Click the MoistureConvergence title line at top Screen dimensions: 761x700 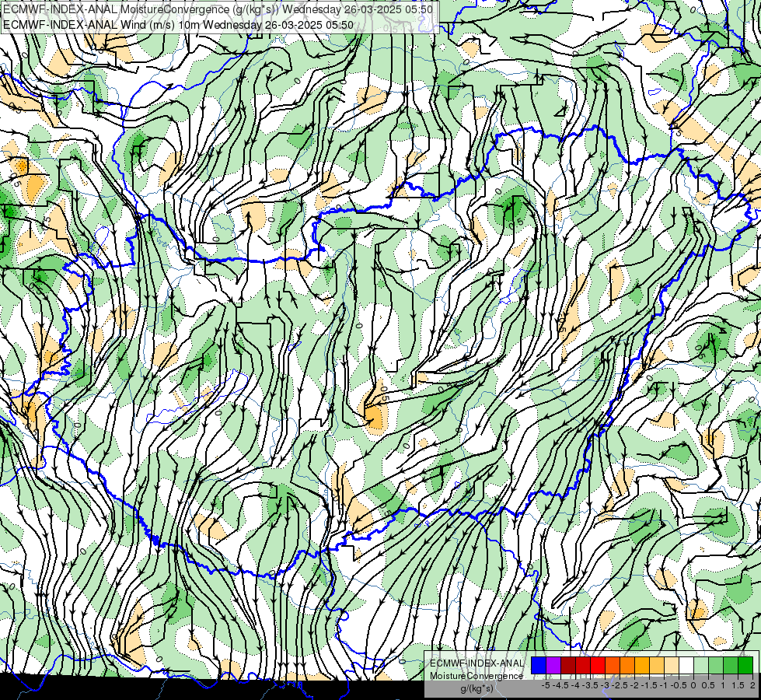[x=218, y=9]
